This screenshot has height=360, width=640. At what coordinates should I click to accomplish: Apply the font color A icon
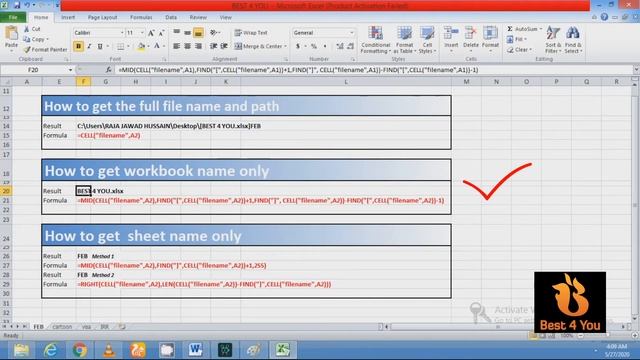click(x=157, y=46)
